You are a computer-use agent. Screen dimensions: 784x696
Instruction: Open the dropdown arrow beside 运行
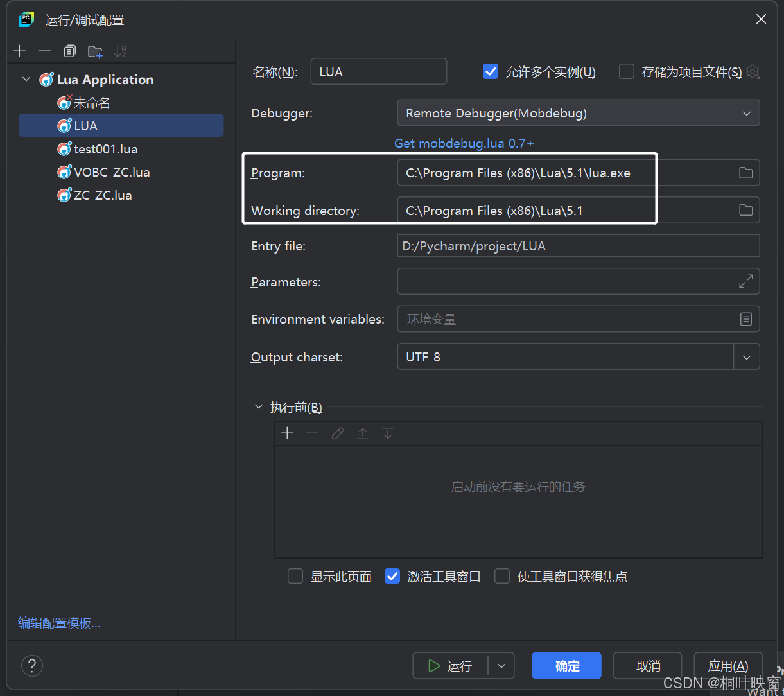coord(501,666)
